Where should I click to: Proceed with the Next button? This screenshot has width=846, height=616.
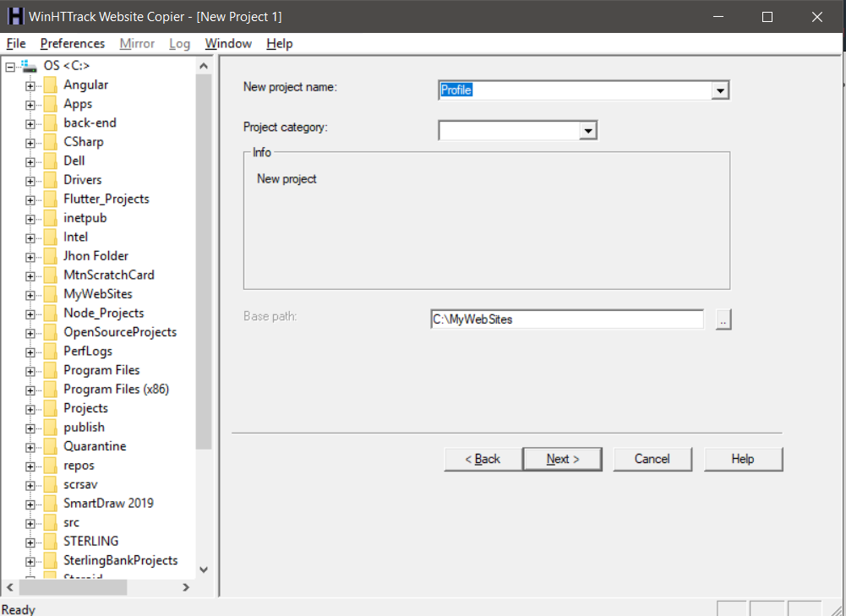click(x=563, y=459)
